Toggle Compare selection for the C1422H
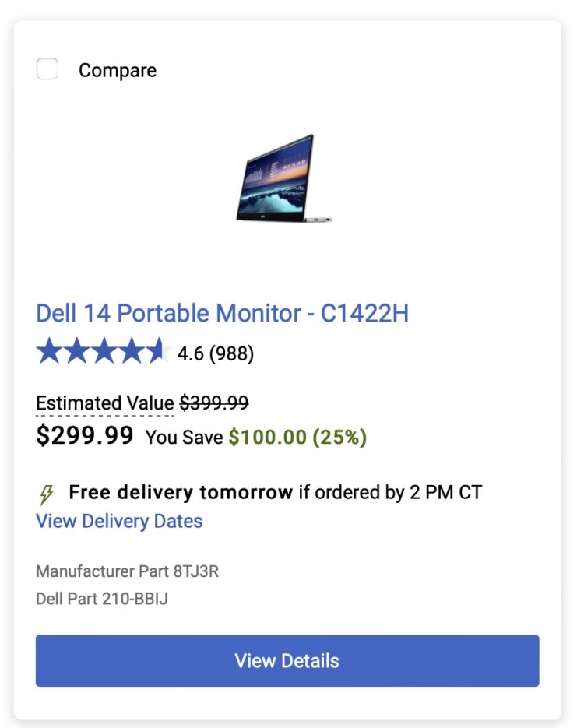 pos(47,69)
